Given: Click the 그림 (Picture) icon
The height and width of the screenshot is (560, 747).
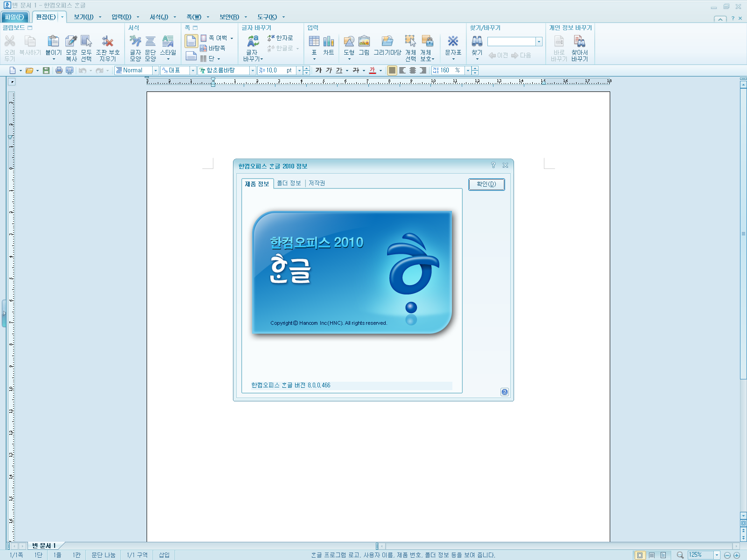Looking at the screenshot, I should [x=364, y=42].
